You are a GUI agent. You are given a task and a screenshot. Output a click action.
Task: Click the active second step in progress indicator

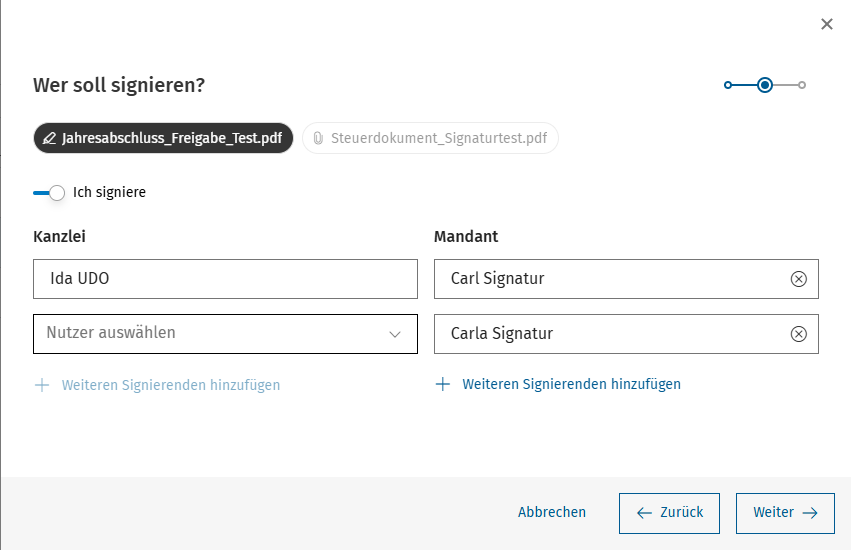click(x=765, y=85)
